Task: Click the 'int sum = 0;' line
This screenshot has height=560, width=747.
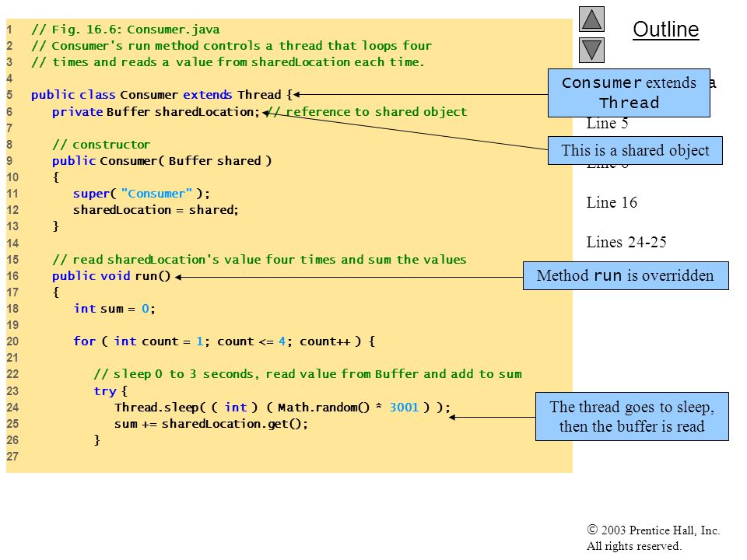Action: click(x=114, y=309)
